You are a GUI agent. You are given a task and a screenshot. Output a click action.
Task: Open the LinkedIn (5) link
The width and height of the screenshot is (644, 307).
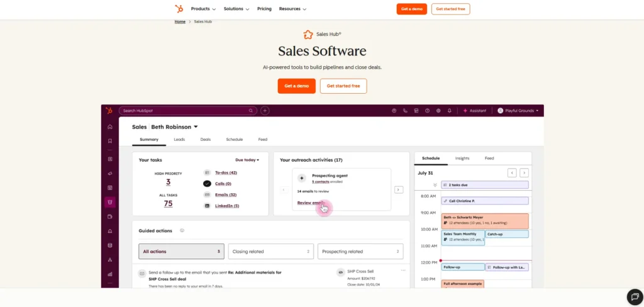pyautogui.click(x=227, y=206)
